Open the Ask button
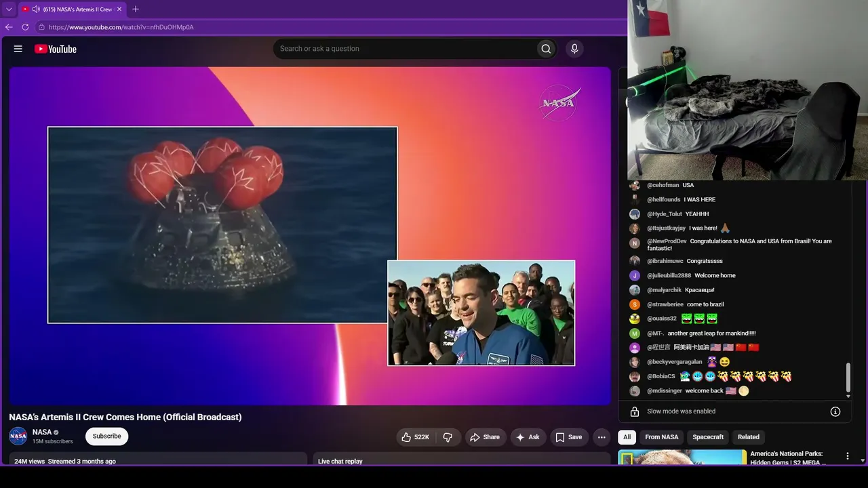Screen dimensions: 868x488 (x=528, y=437)
